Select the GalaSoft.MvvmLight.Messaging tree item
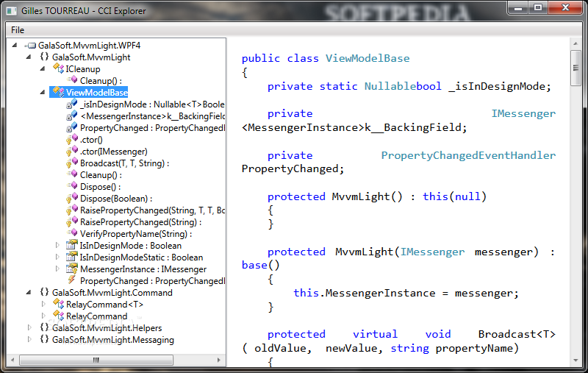Image resolution: width=588 pixels, height=373 pixels. [113, 340]
